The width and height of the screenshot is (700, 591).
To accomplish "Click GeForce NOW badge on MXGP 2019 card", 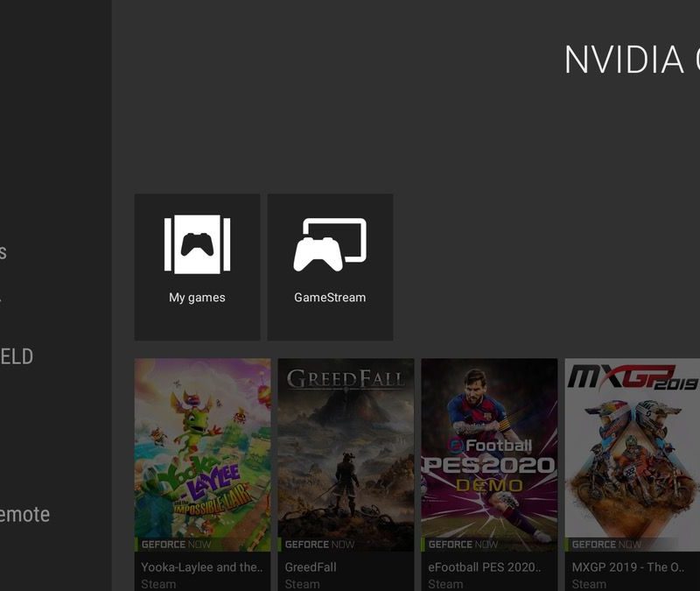I will point(606,545).
